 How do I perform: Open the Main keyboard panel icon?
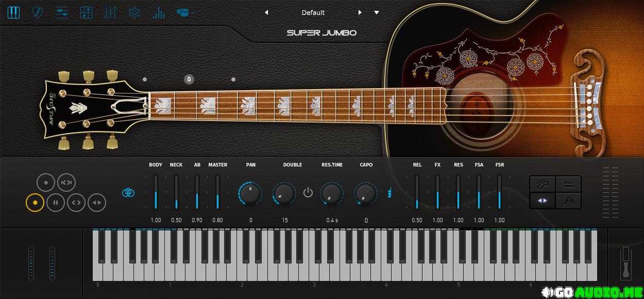[13, 12]
